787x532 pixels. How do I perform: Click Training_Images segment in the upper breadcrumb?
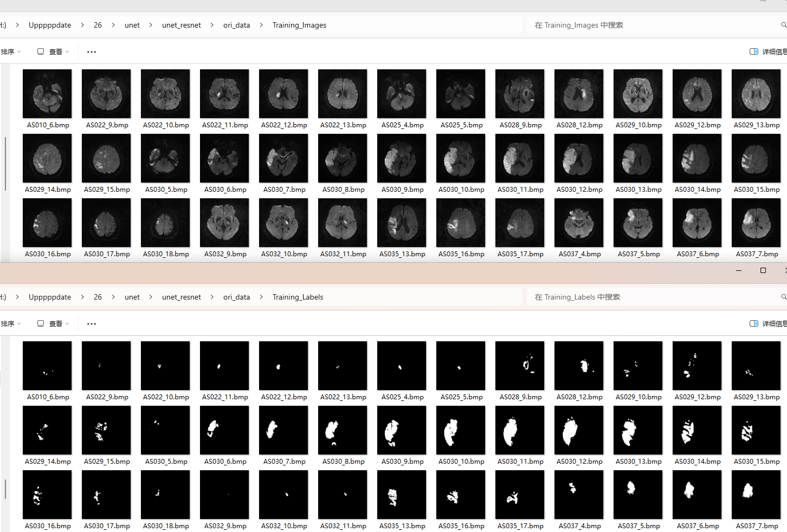click(300, 25)
